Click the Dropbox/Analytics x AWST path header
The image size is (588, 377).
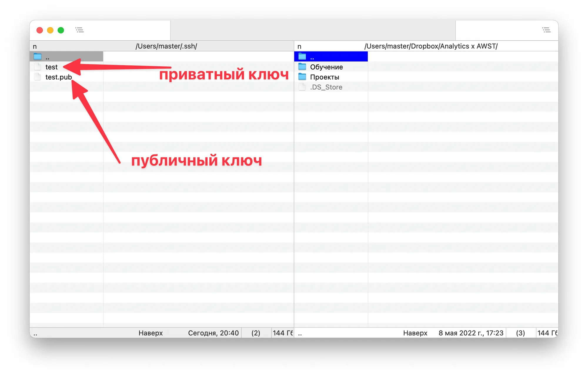431,46
